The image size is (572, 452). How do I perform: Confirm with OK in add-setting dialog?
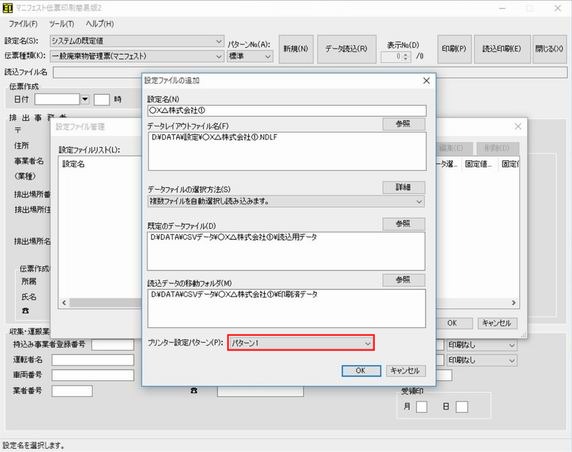pos(361,371)
